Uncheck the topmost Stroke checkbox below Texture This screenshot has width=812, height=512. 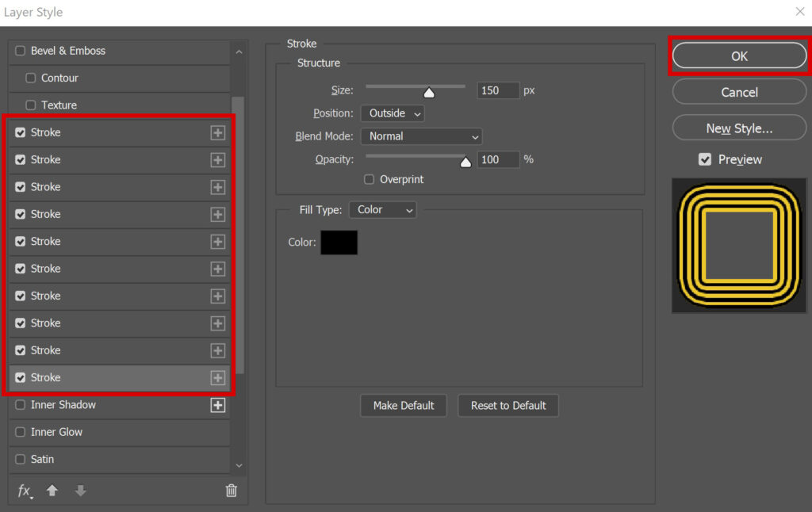20,132
